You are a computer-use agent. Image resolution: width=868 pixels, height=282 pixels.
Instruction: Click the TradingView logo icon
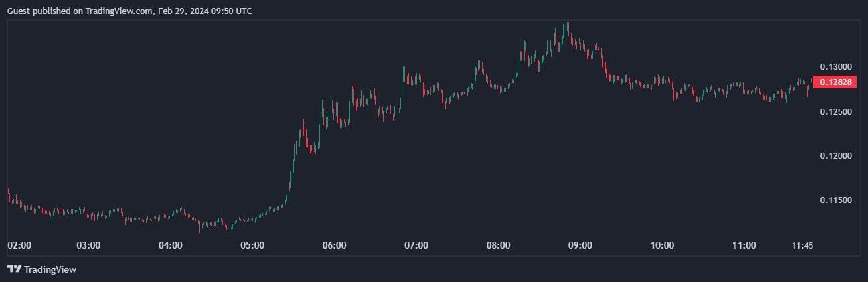14,269
